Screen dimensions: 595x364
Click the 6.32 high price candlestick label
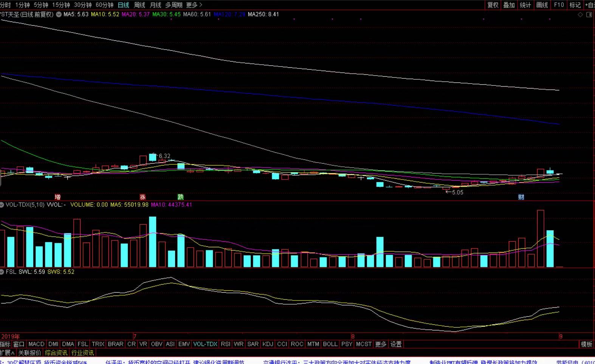click(x=164, y=156)
